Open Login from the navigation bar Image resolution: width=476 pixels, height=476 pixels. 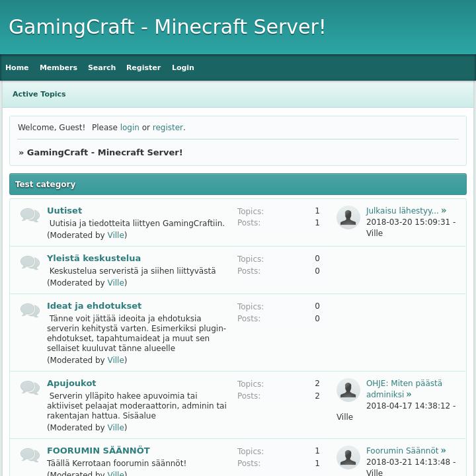[x=183, y=67]
